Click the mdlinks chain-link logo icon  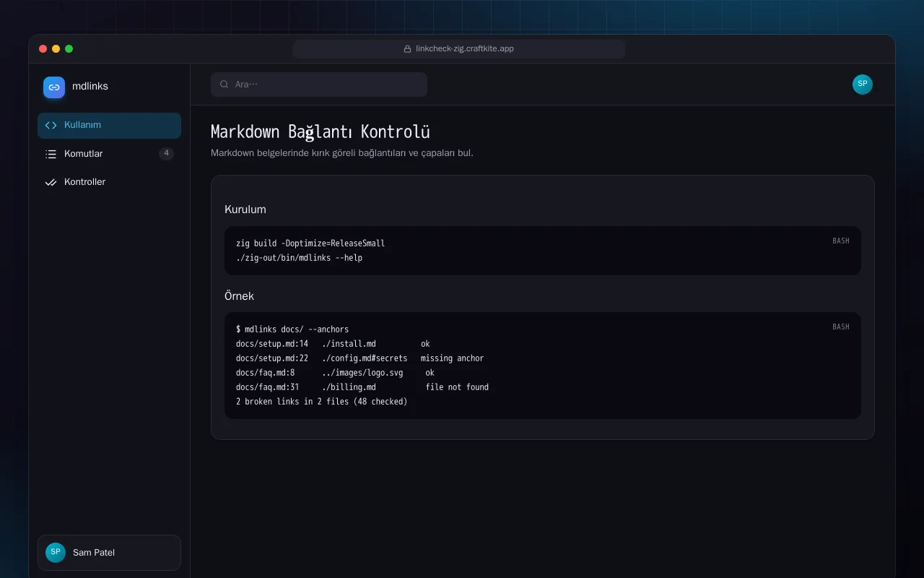(54, 87)
